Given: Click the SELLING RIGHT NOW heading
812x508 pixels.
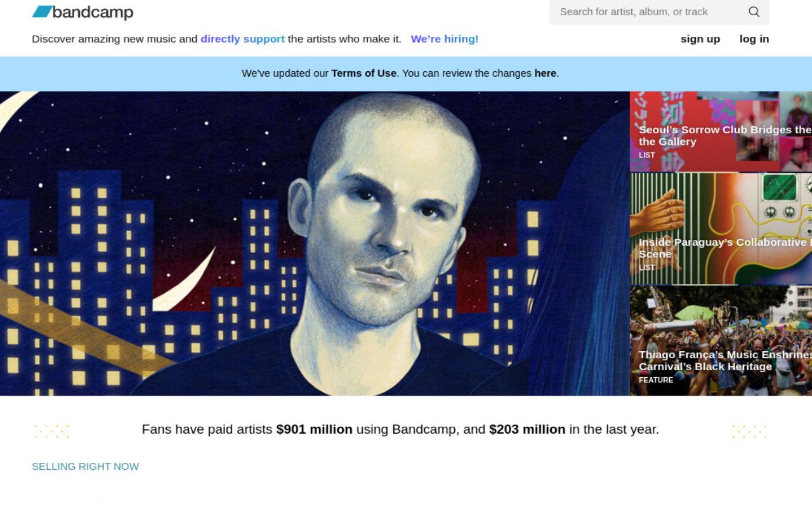Looking at the screenshot, I should pyautogui.click(x=85, y=466).
